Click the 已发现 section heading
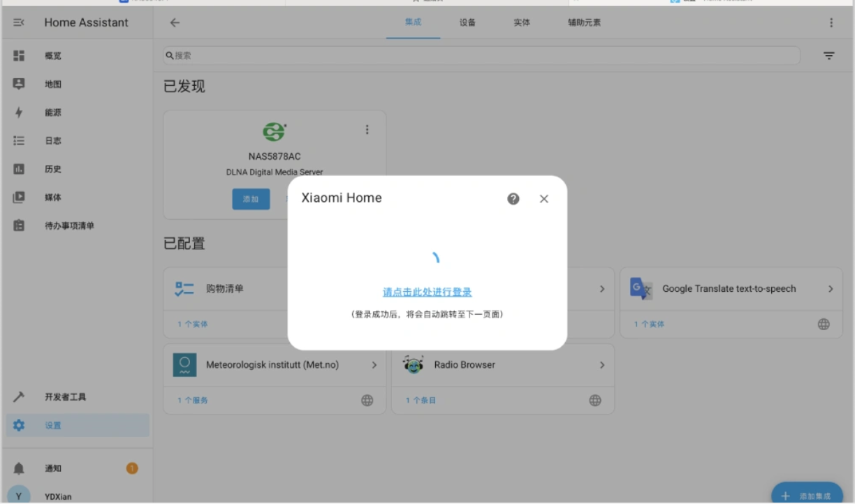Screen dimensions: 855x504 click(x=184, y=87)
